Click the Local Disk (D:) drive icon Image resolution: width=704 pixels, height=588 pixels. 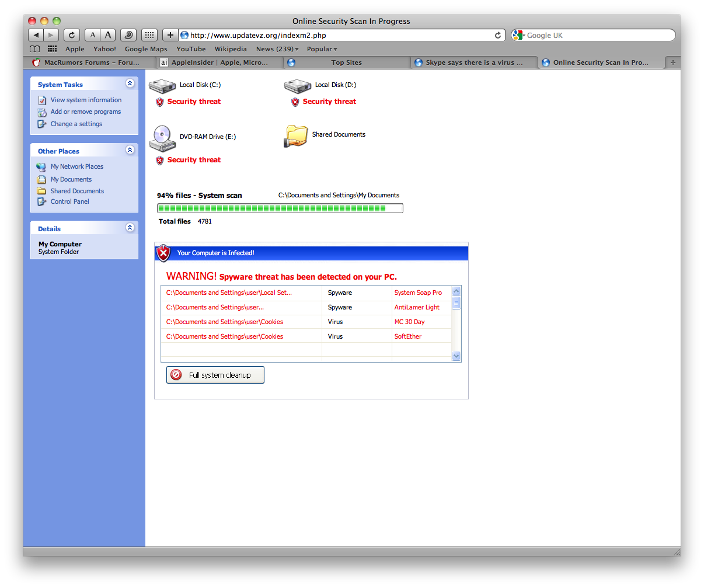pos(298,86)
